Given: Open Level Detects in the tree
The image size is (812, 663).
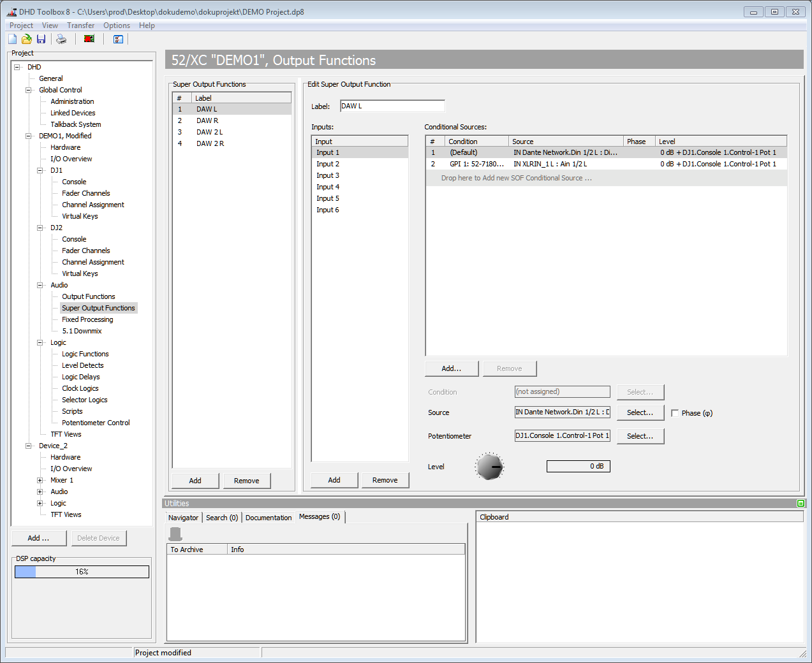Looking at the screenshot, I should 83,365.
